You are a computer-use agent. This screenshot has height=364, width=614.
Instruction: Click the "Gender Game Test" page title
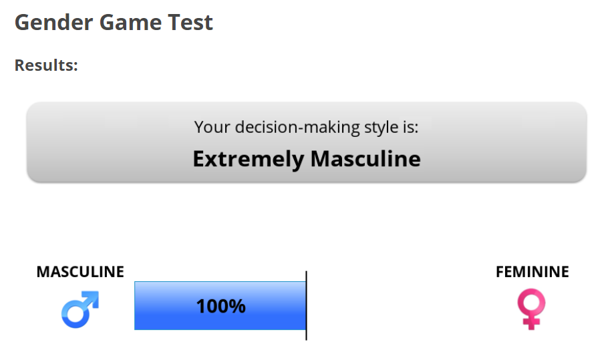(x=114, y=22)
